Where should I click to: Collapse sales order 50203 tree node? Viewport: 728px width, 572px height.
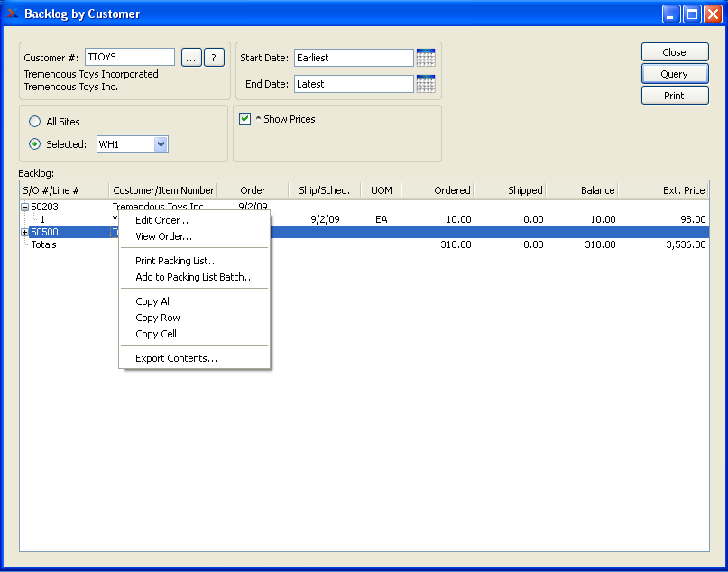24,208
